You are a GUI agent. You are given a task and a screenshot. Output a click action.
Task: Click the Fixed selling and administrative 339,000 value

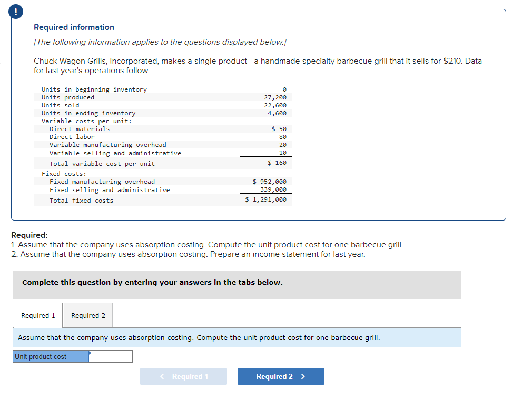click(273, 189)
